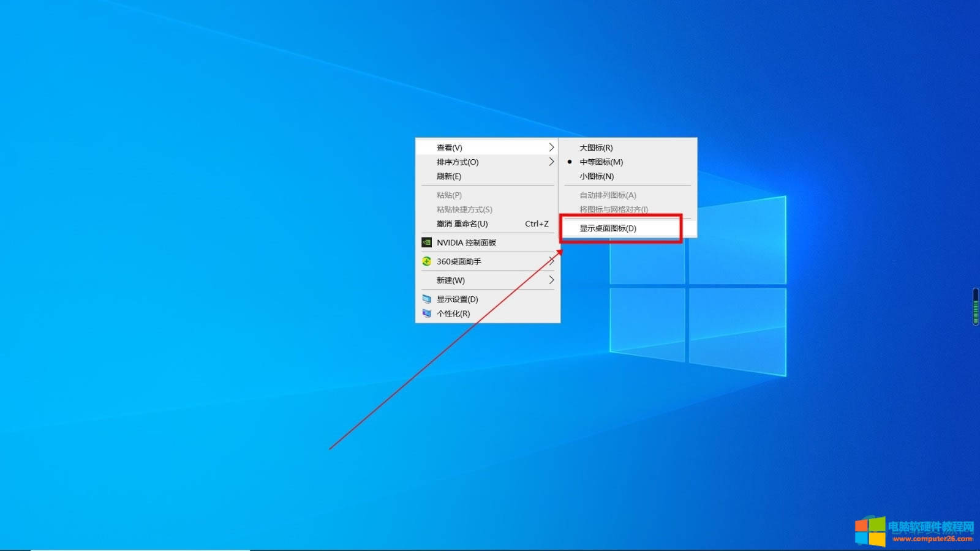The width and height of the screenshot is (980, 551).
Task: Click the green meter widget at right edge
Action: [975, 307]
